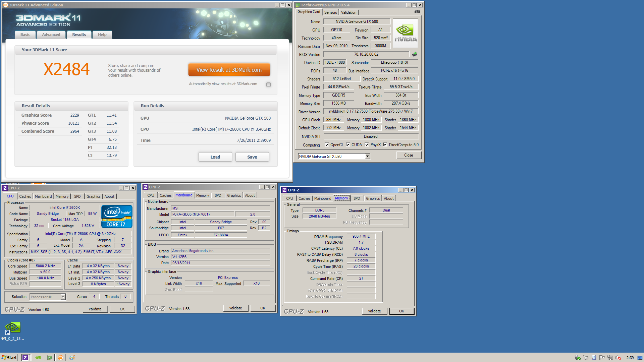Click the paint palette taskbar icon

72,358
